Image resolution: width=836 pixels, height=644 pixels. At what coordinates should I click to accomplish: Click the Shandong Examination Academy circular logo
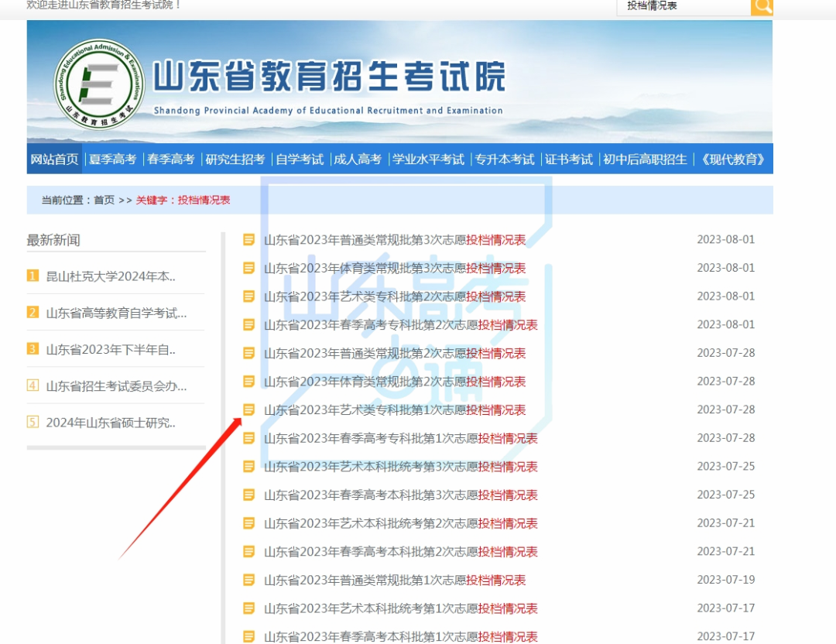[x=99, y=84]
